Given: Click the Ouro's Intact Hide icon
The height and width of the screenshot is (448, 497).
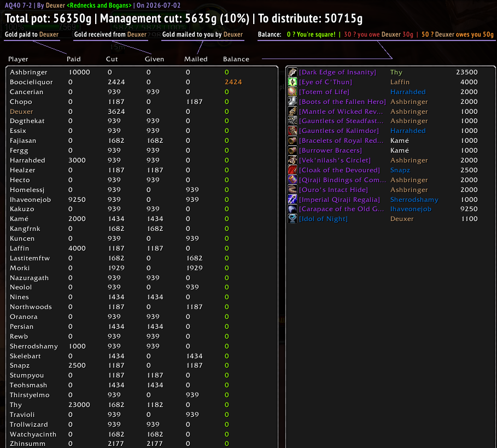Looking at the screenshot, I should pyautogui.click(x=293, y=190).
